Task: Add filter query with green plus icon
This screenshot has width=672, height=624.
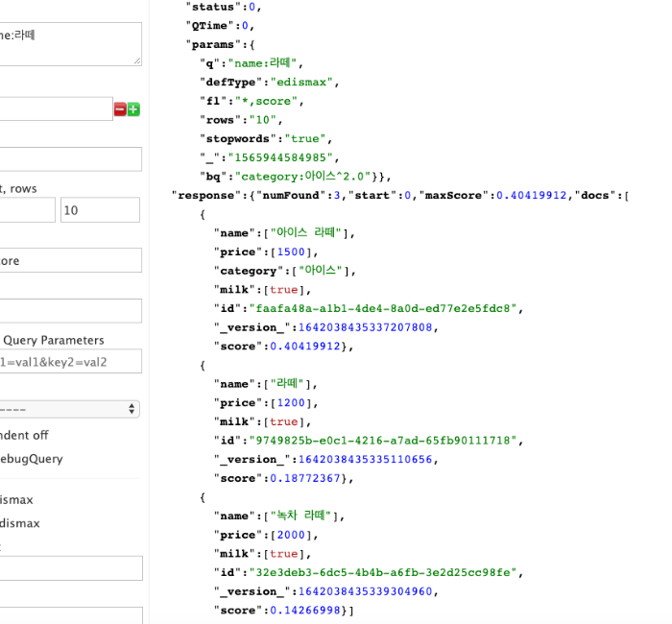Action: tap(133, 109)
